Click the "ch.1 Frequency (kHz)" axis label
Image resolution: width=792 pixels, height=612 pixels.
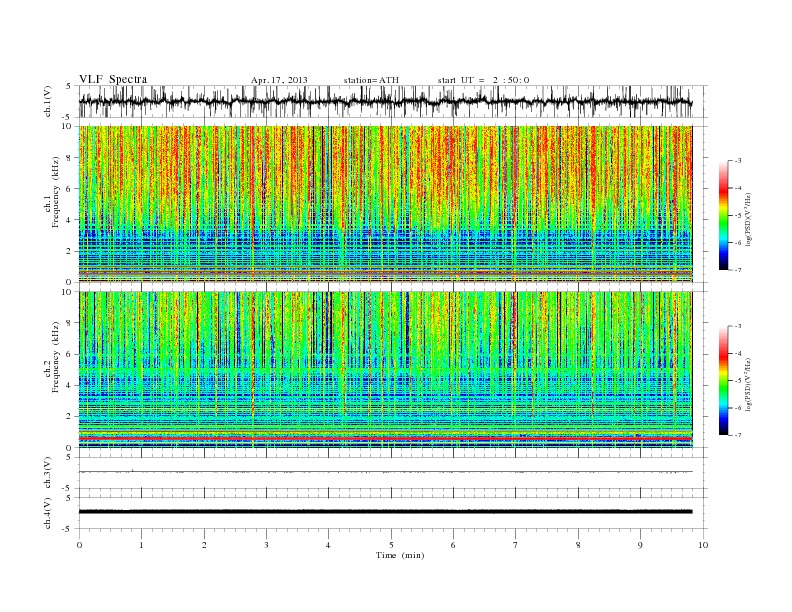(52, 192)
